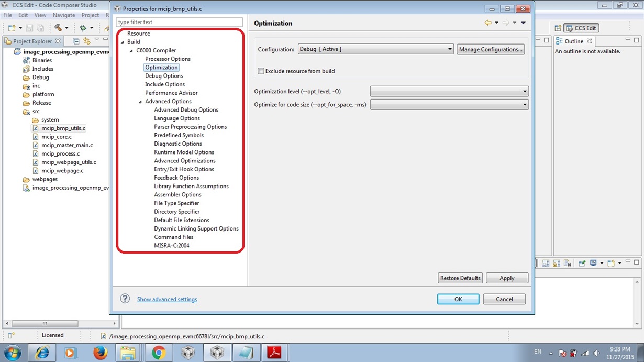Open the Edit menu
Image resolution: width=644 pixels, height=362 pixels.
pyautogui.click(x=23, y=15)
